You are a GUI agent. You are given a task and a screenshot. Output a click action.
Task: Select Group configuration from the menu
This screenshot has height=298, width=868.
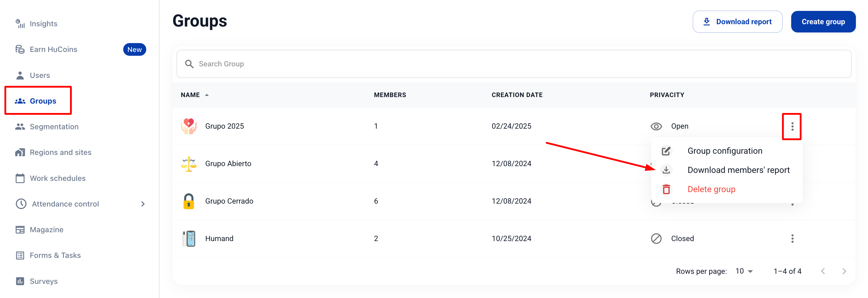click(725, 151)
